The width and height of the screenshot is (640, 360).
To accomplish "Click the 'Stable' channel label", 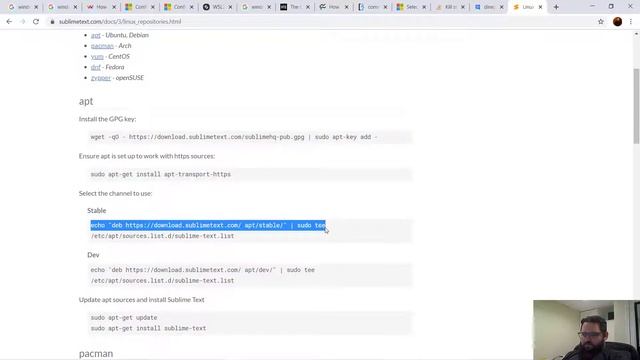I will pyautogui.click(x=97, y=211).
